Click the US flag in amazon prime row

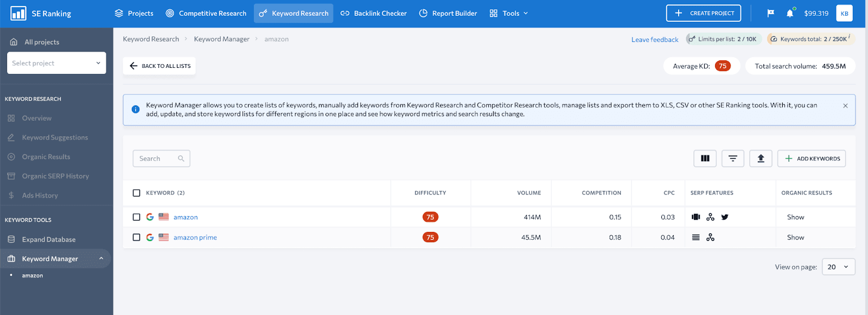[x=163, y=237]
